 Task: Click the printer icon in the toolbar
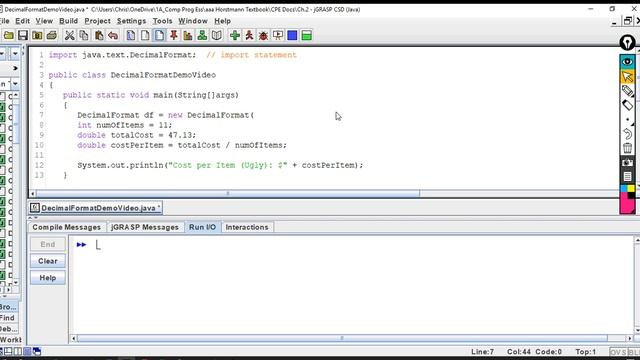tap(52, 36)
